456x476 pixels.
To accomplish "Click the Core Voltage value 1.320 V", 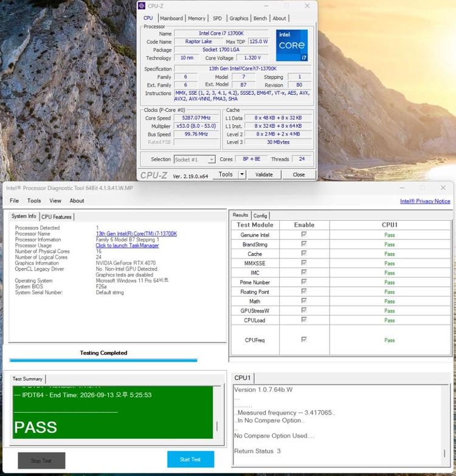I will [252, 58].
